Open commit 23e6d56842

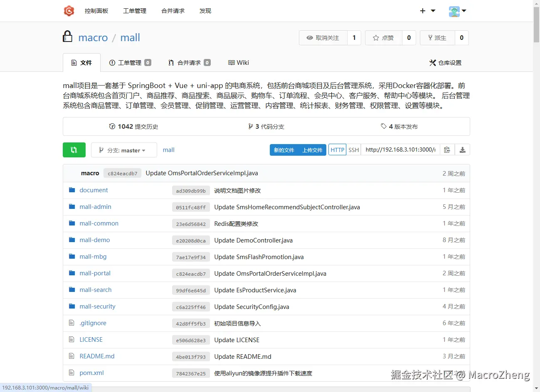(x=191, y=224)
